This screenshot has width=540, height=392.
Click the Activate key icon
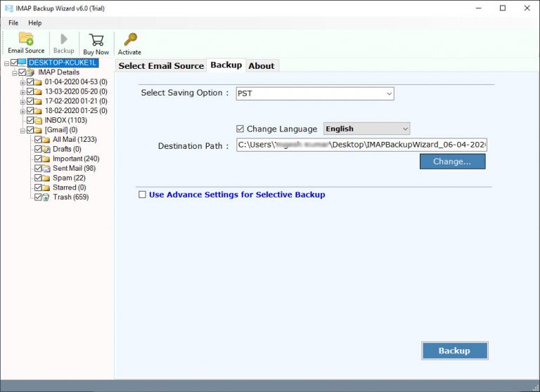[x=129, y=39]
